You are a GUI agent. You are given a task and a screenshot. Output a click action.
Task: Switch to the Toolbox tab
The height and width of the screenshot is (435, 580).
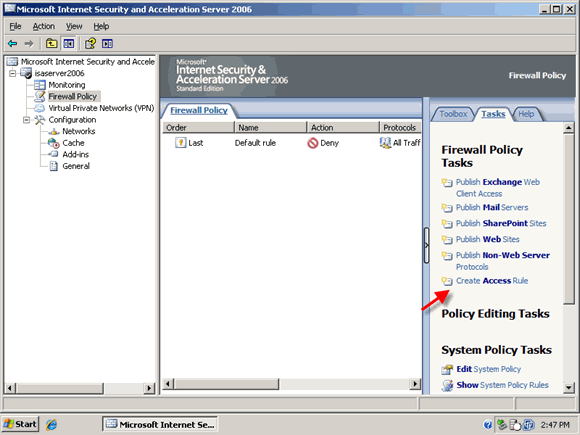tap(453, 114)
